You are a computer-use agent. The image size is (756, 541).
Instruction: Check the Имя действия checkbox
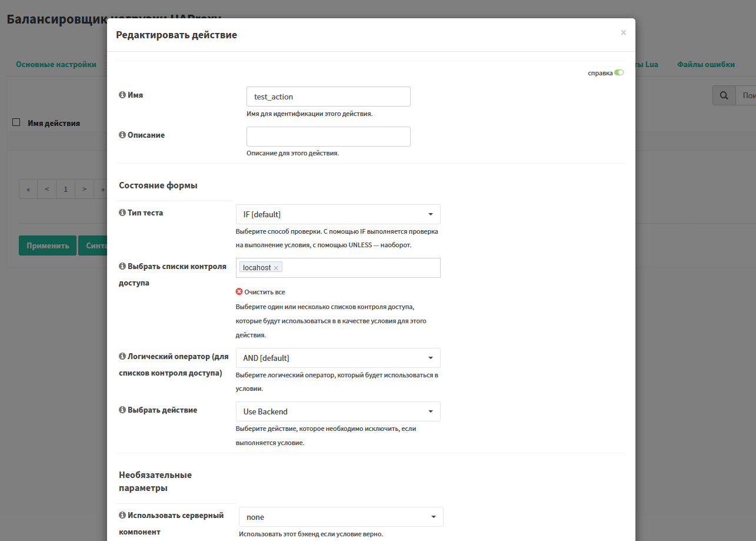tap(15, 122)
